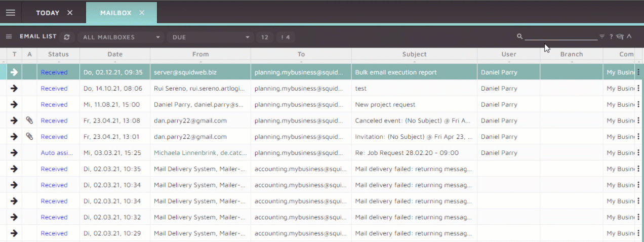
Task: Open the three-dot menu for the New project request row
Action: [638, 105]
